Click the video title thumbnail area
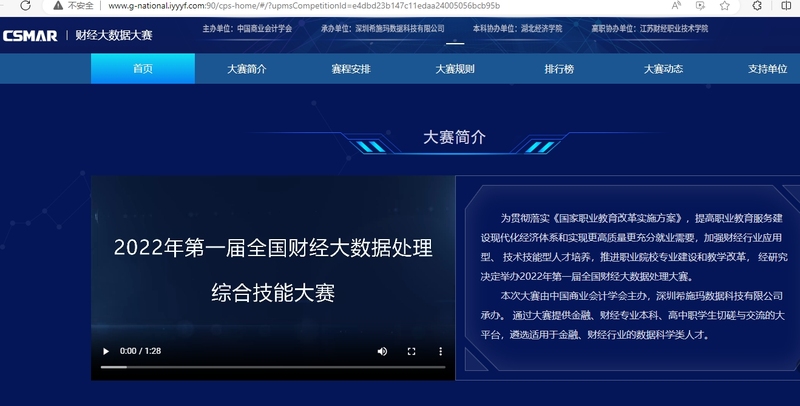This screenshot has width=800, height=406. (x=272, y=265)
